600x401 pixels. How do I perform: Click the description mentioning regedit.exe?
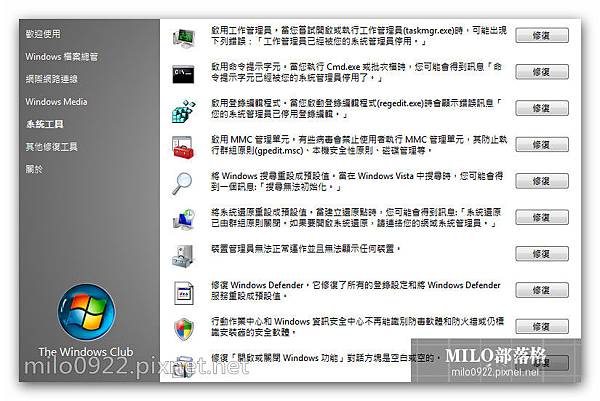(x=356, y=108)
